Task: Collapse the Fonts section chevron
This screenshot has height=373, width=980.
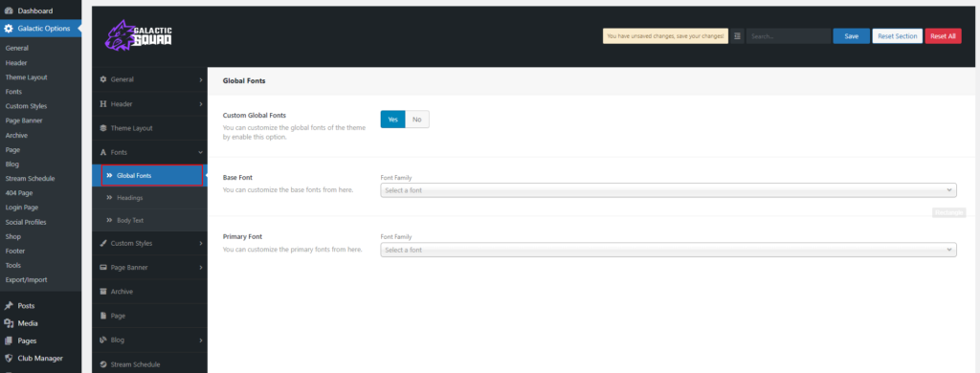Action: click(x=200, y=152)
